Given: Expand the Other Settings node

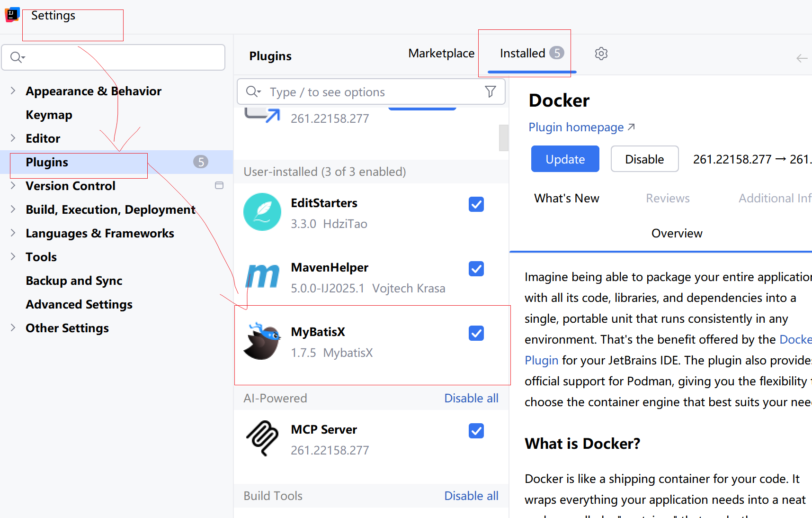Looking at the screenshot, I should tap(13, 327).
